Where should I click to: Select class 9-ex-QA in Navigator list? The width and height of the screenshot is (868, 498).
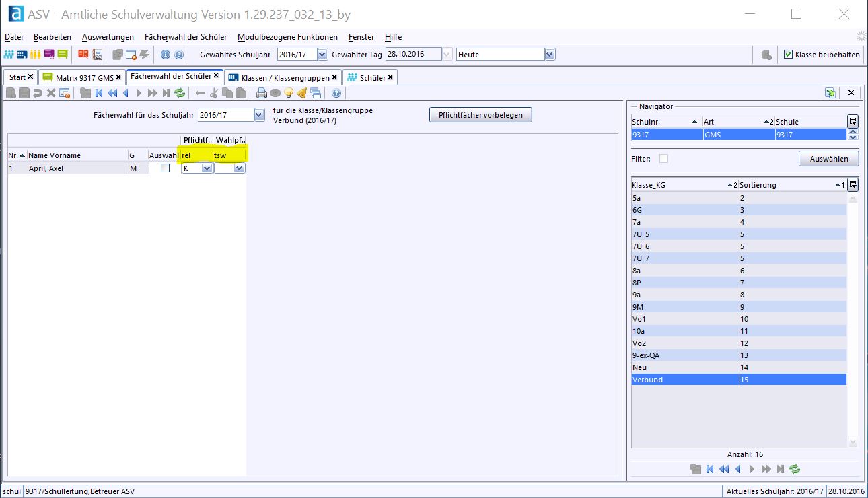coord(739,355)
